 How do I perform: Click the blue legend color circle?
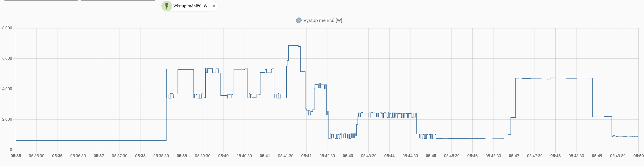299,20
